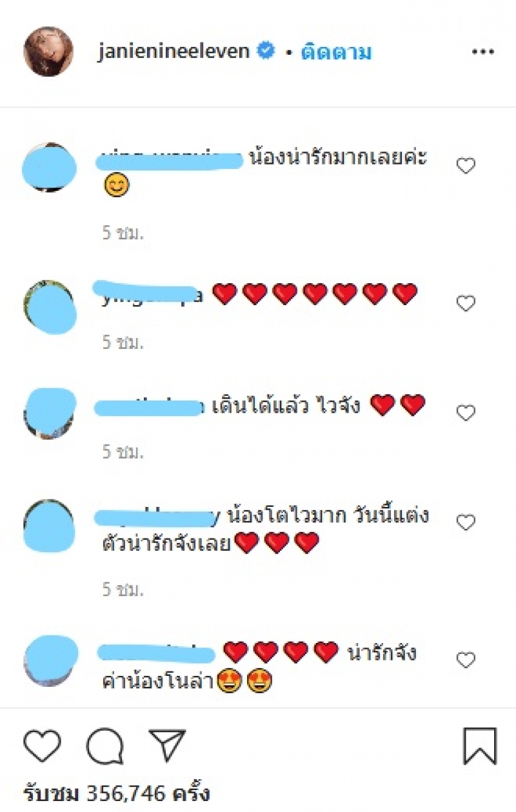
Task: Open avatar of first commenter
Action: click(49, 167)
